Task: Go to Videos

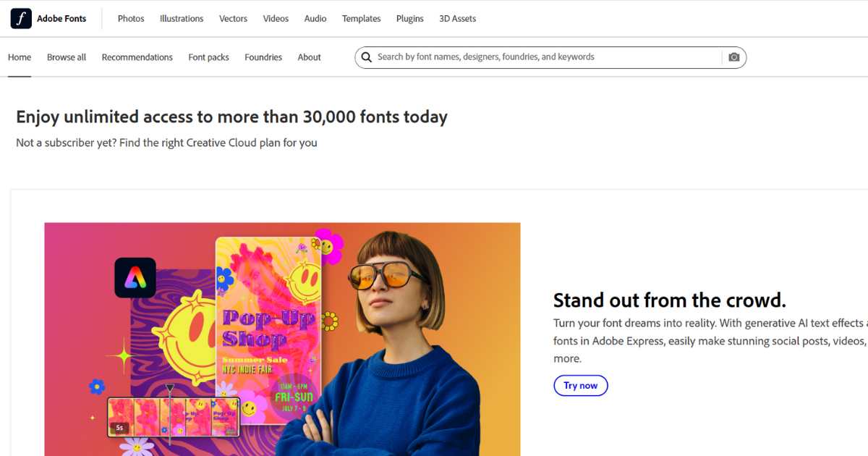Action: [276, 19]
